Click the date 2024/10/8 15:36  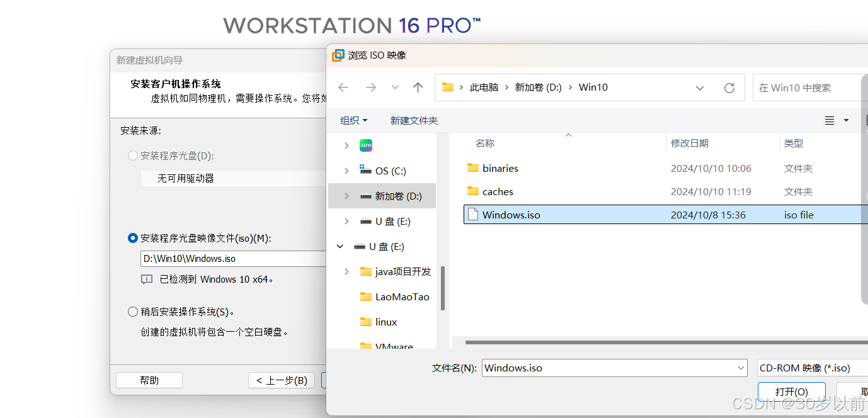(x=708, y=215)
